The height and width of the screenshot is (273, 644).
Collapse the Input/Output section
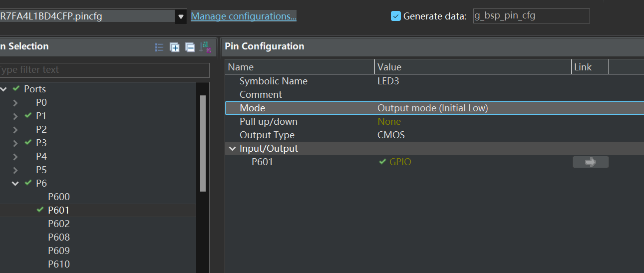pos(232,148)
